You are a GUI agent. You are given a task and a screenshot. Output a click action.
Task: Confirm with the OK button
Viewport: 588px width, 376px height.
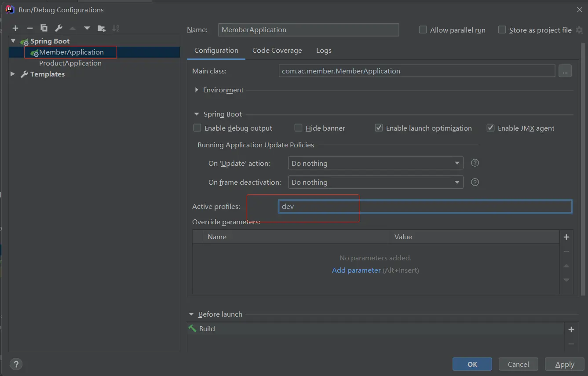click(x=472, y=364)
